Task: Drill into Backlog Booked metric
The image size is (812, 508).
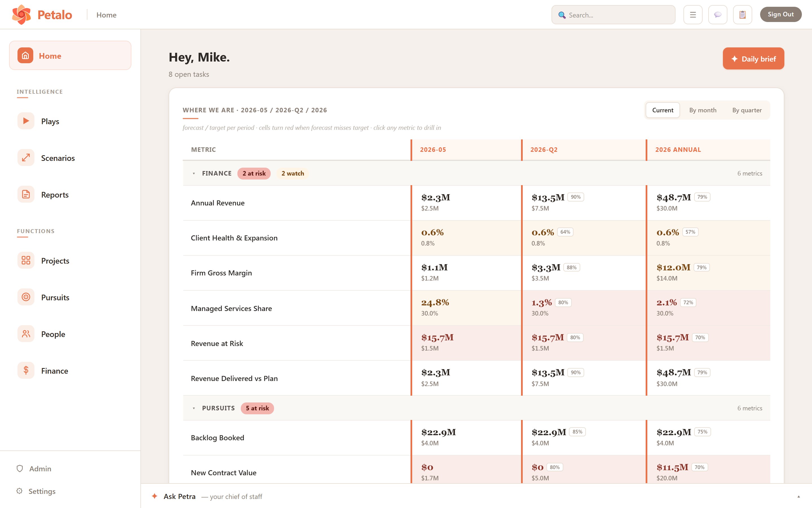Action: tap(217, 438)
